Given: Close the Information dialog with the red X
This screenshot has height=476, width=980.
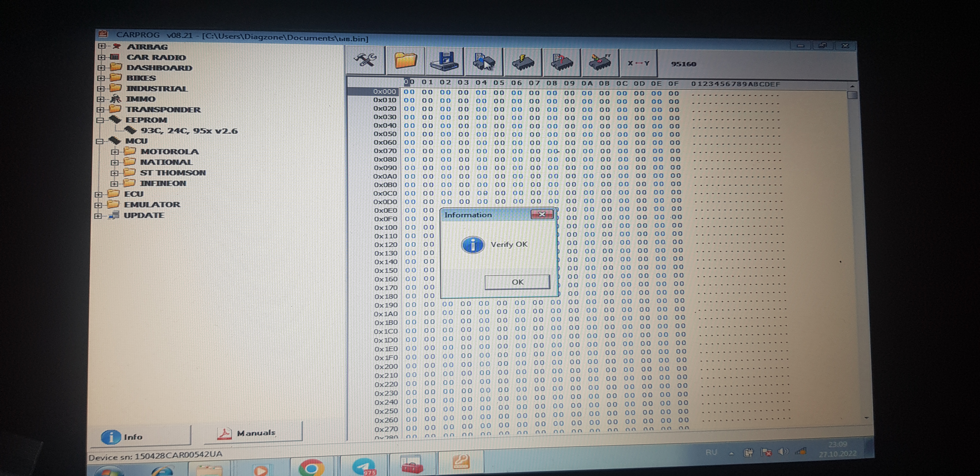Looking at the screenshot, I should [542, 214].
